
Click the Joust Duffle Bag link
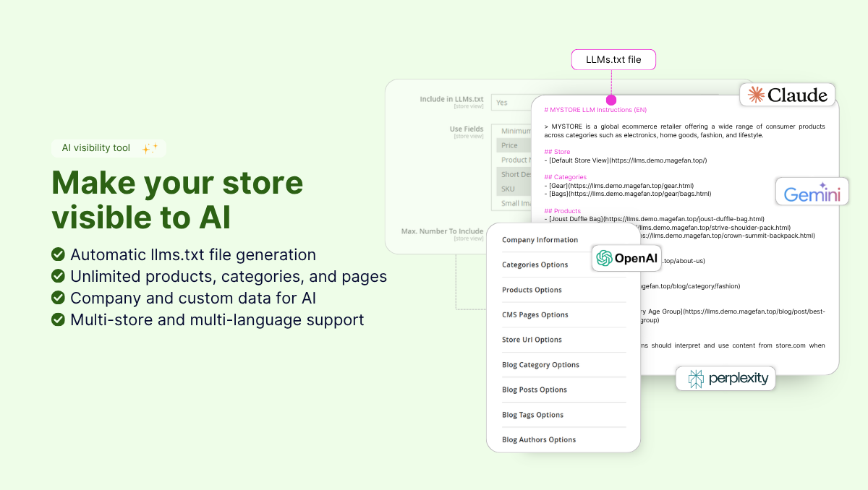point(654,218)
